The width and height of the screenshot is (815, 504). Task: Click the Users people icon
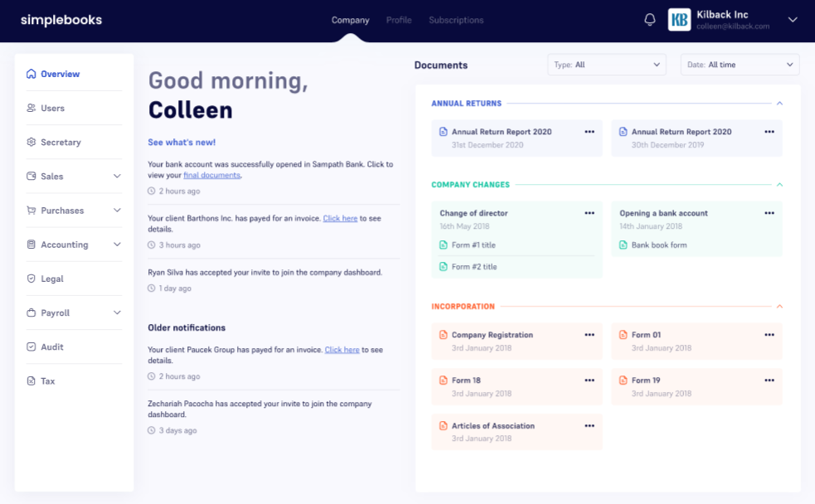pyautogui.click(x=32, y=108)
